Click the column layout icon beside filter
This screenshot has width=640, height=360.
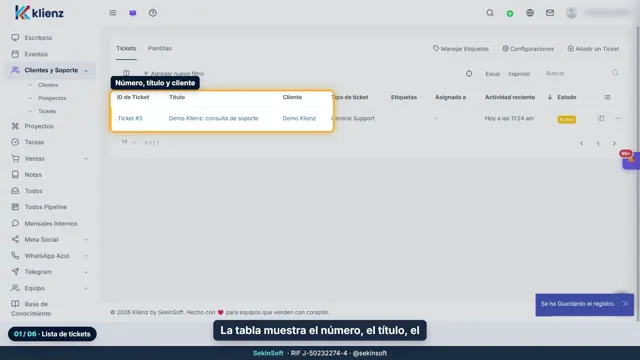click(127, 73)
